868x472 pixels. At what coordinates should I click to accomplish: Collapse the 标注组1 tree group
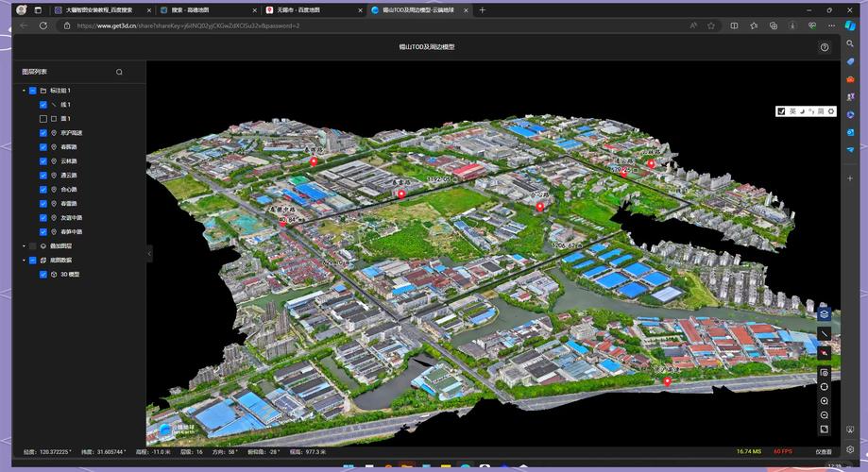[x=24, y=91]
